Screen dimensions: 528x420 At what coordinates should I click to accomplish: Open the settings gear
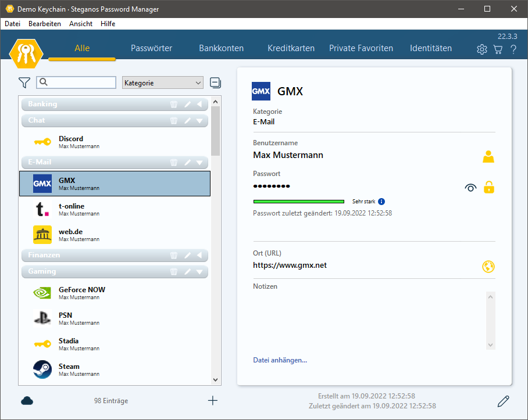click(482, 49)
